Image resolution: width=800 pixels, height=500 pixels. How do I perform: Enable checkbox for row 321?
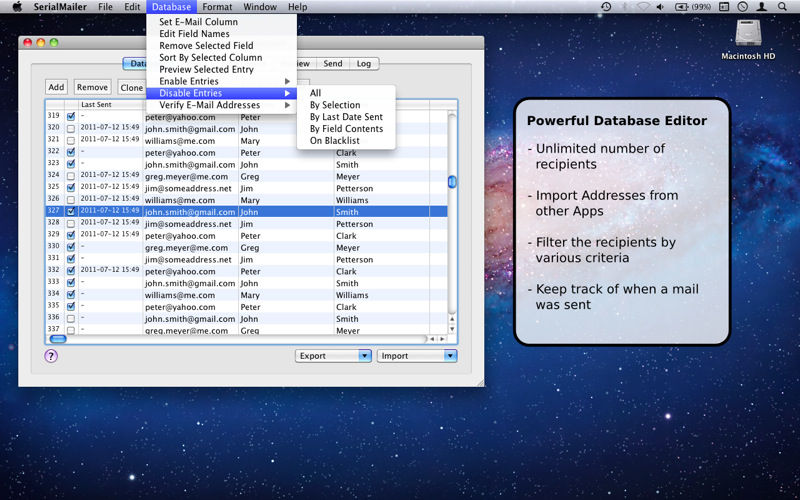click(x=71, y=141)
